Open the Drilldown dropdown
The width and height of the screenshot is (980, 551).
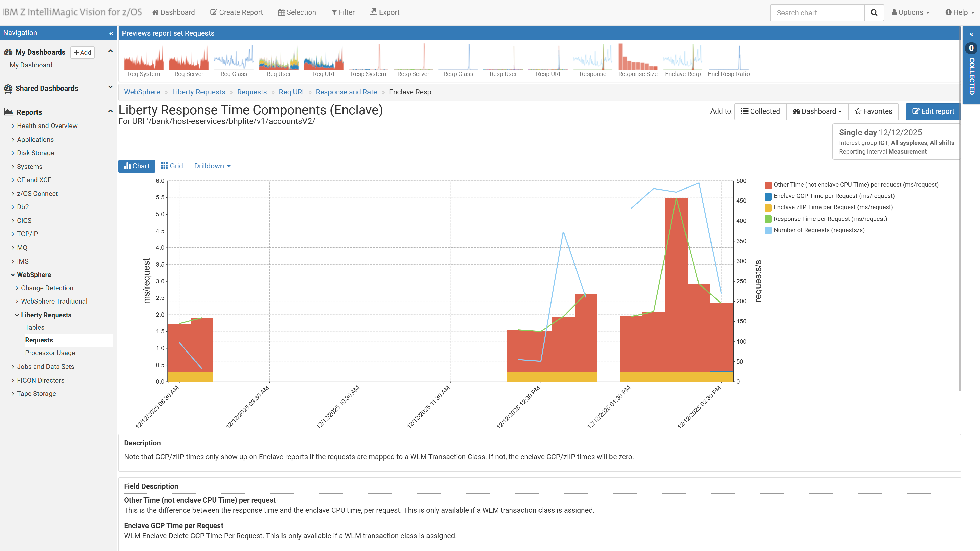point(212,166)
